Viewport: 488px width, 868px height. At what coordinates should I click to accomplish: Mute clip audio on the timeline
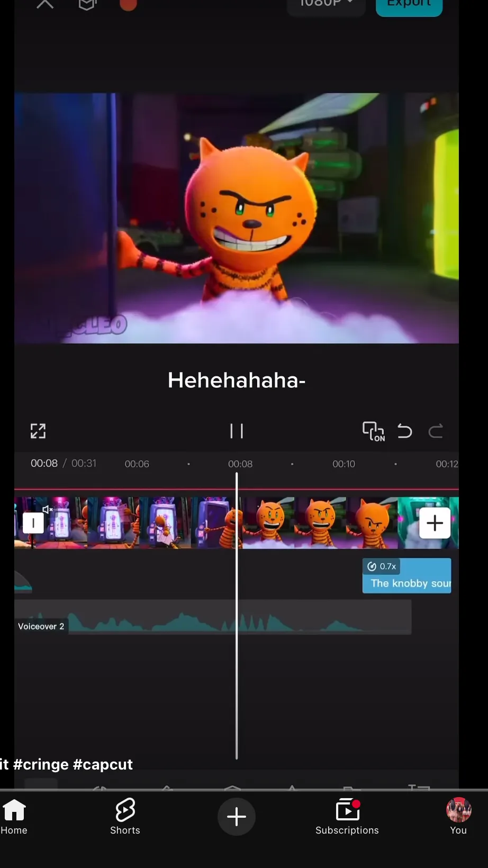(x=47, y=509)
